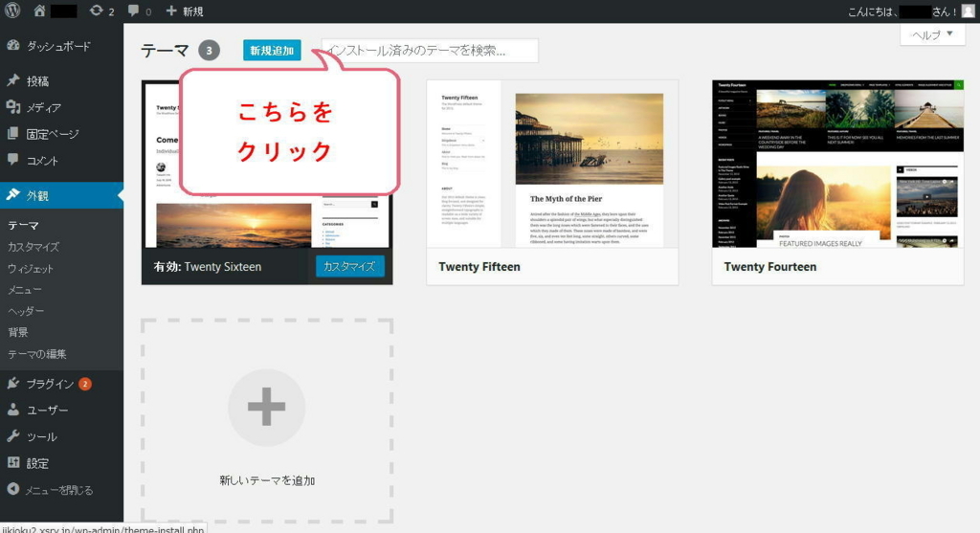
Task: Open カスタマイズ submenu item in sidebar
Action: [33, 247]
